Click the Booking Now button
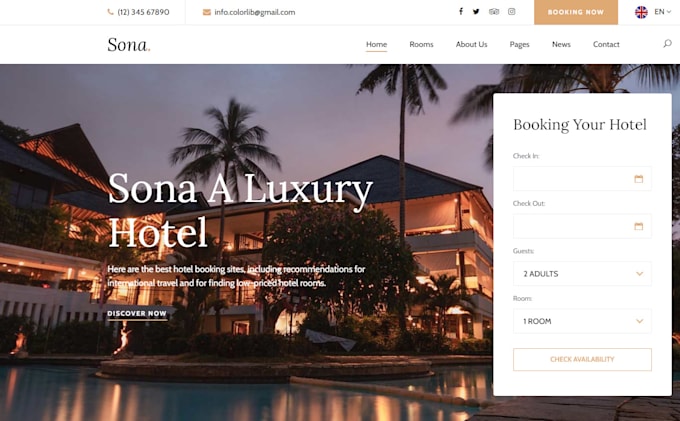 pos(576,12)
